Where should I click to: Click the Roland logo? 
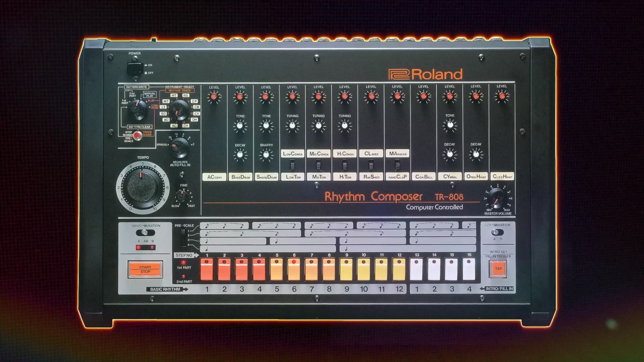click(426, 74)
